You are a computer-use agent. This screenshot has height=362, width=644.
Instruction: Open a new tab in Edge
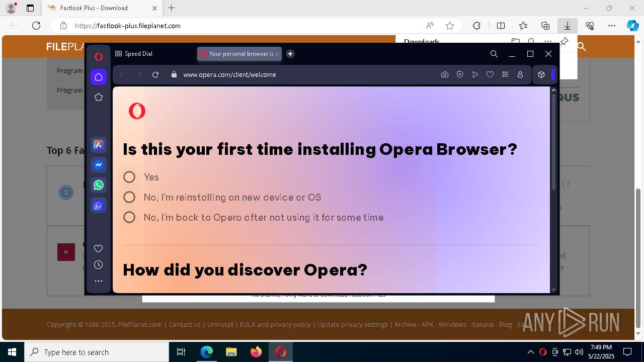172,8
